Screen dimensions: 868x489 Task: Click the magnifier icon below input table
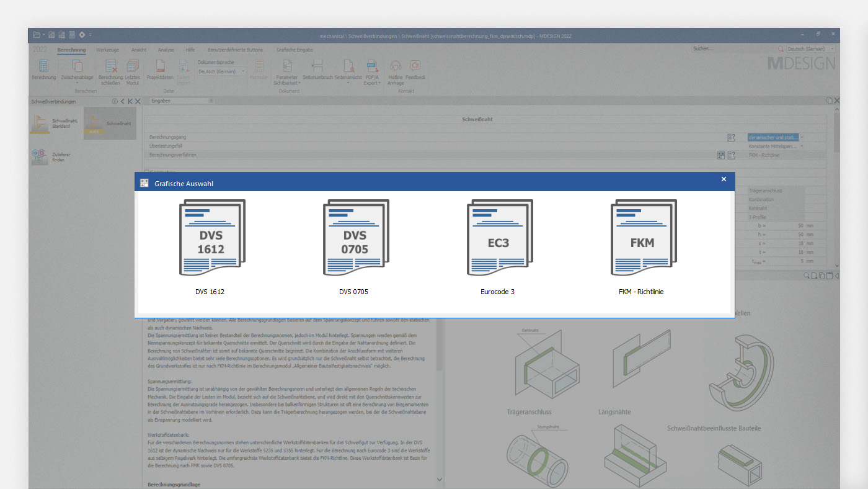tap(807, 276)
